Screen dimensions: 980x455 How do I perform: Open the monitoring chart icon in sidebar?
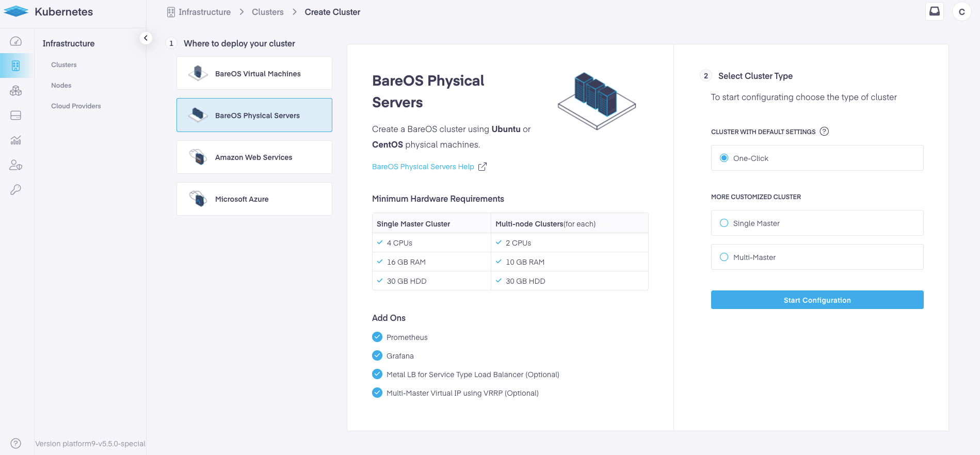(x=16, y=140)
